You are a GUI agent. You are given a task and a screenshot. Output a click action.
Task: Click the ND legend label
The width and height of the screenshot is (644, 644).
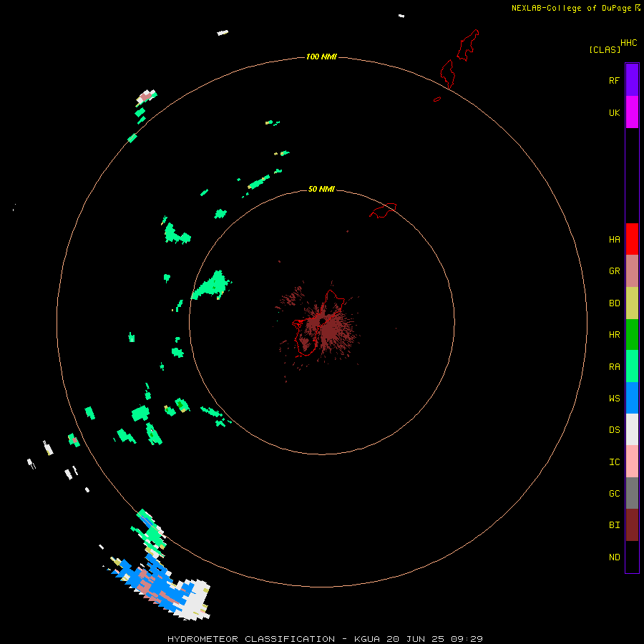tap(614, 557)
